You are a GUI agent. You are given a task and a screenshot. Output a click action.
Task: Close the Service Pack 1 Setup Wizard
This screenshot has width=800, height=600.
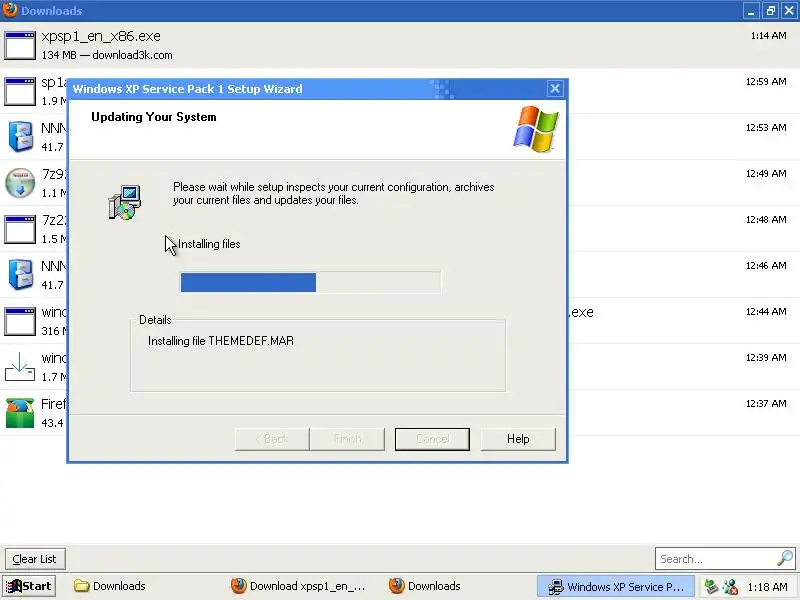pyautogui.click(x=555, y=89)
